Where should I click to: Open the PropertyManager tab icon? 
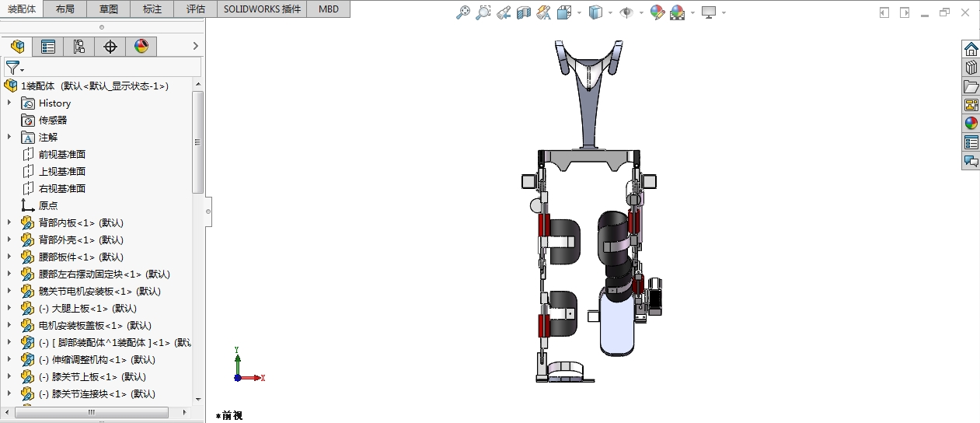pos(48,47)
